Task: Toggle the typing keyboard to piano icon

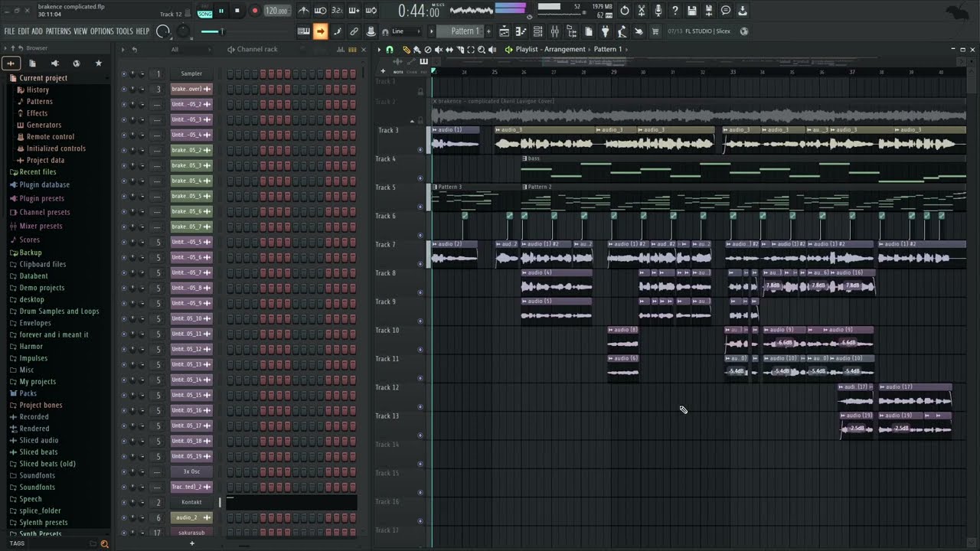Action: [304, 31]
